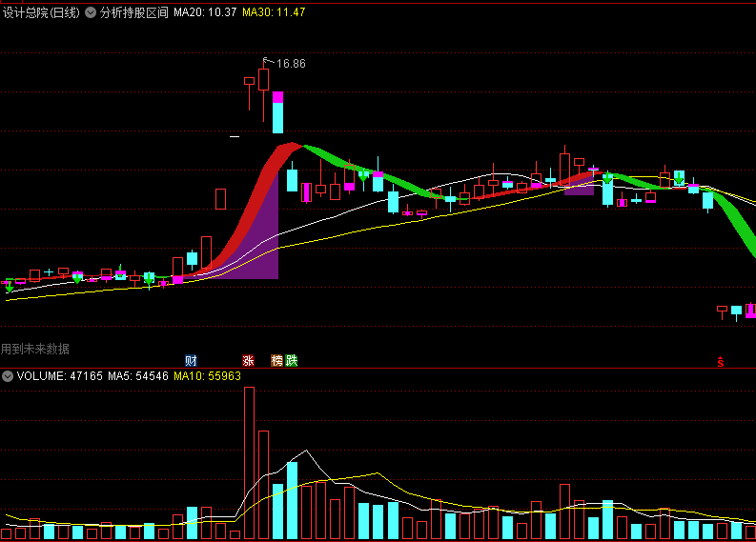Click the red S marker near the timeline end
This screenshot has height=542, width=756.
click(721, 362)
